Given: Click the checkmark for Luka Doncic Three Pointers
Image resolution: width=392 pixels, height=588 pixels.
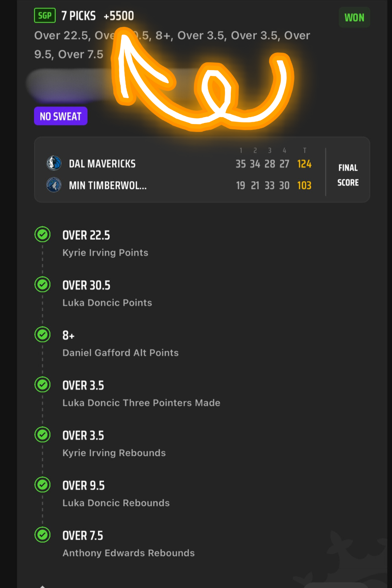Looking at the screenshot, I should point(43,385).
